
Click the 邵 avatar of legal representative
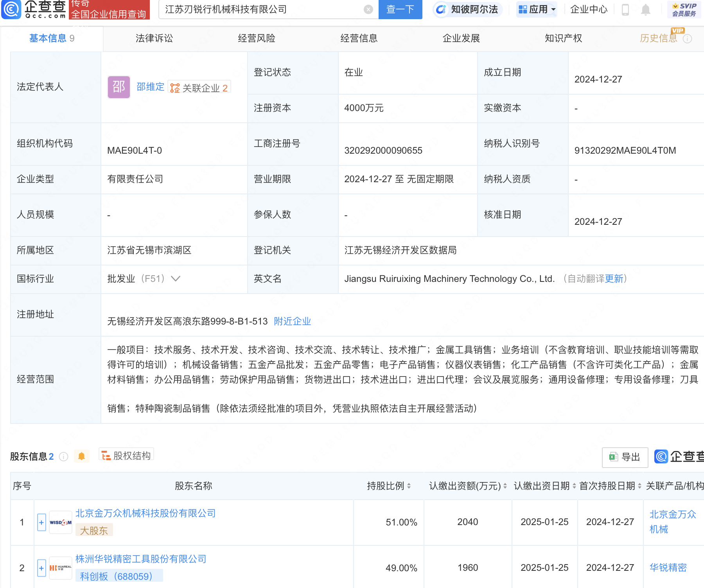coord(119,87)
